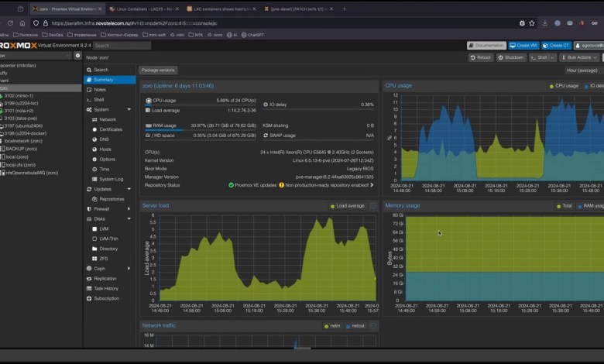Click the Shutdown button

point(511,58)
